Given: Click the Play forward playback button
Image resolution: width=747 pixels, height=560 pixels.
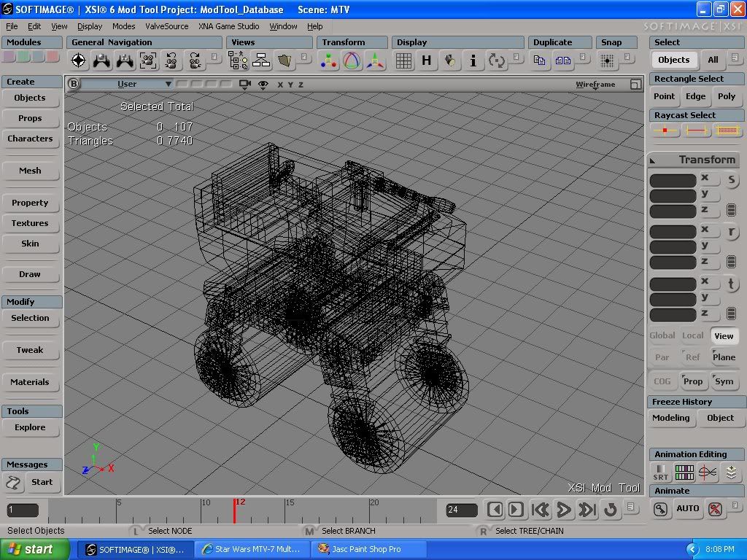Looking at the screenshot, I should click(x=564, y=510).
